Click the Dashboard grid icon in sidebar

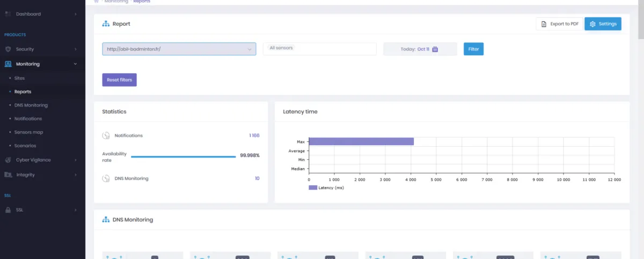(x=8, y=13)
